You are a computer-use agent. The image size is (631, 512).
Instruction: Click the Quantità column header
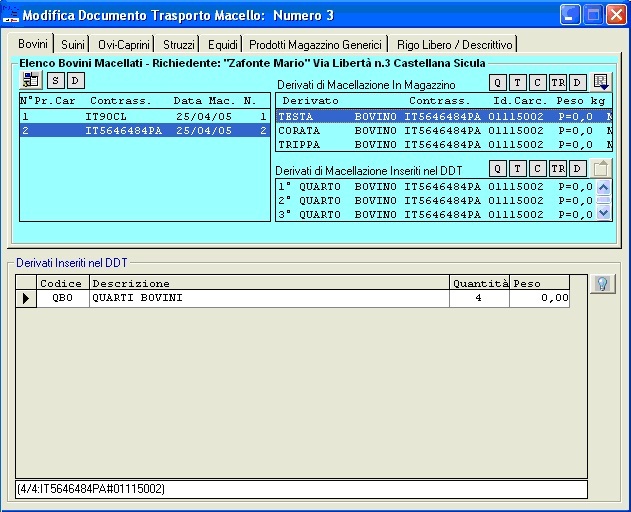[479, 283]
